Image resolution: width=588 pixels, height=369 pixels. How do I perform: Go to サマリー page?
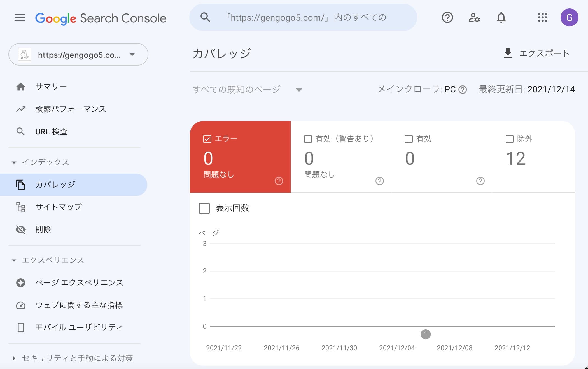[x=74, y=87]
